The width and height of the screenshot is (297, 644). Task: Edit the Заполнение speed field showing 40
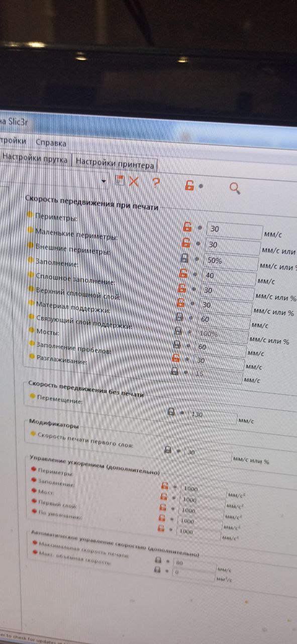click(229, 276)
